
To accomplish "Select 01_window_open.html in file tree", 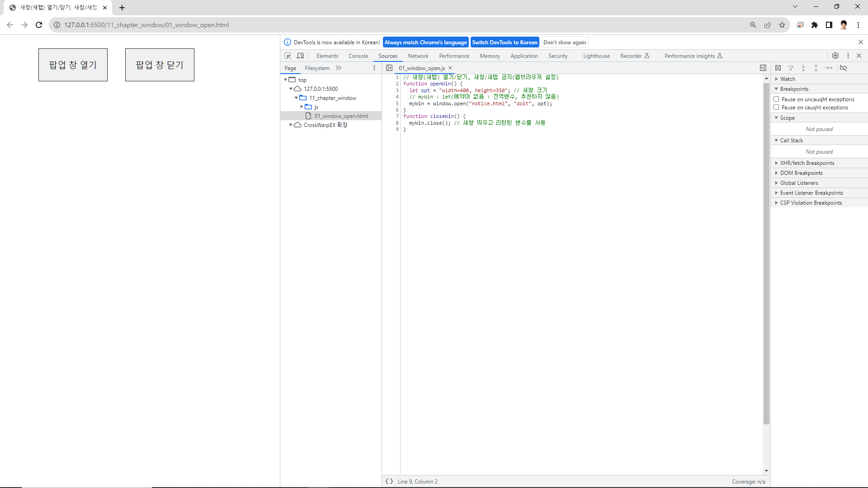I will [341, 116].
